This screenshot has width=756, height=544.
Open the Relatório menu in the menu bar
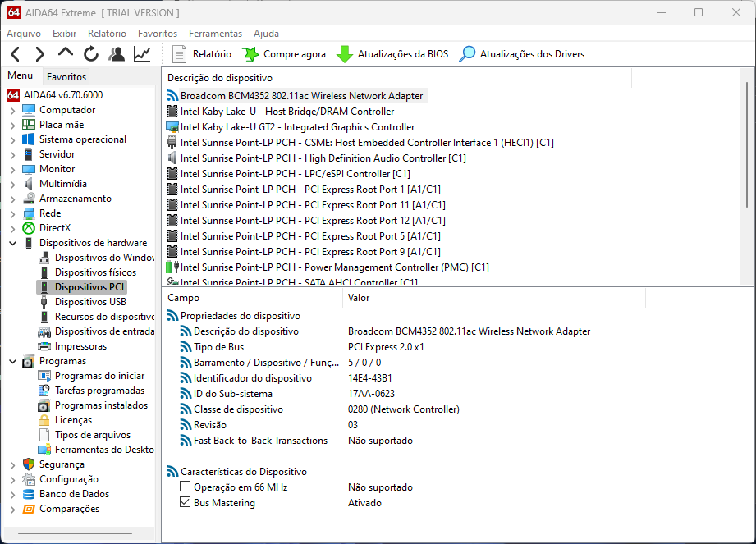[107, 34]
